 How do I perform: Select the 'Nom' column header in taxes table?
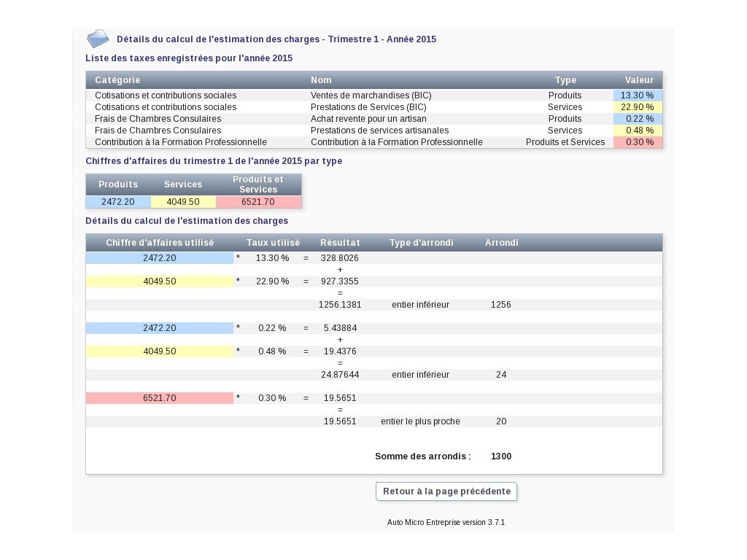pos(321,80)
